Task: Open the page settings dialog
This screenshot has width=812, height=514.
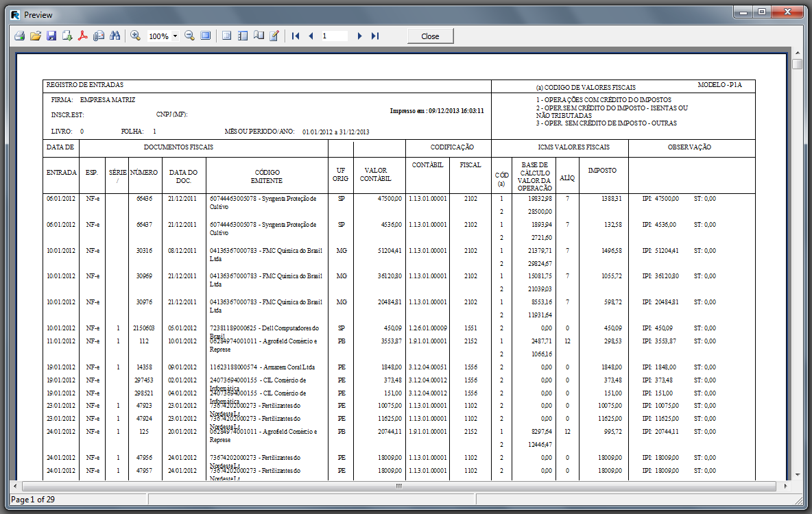Action: tap(259, 36)
